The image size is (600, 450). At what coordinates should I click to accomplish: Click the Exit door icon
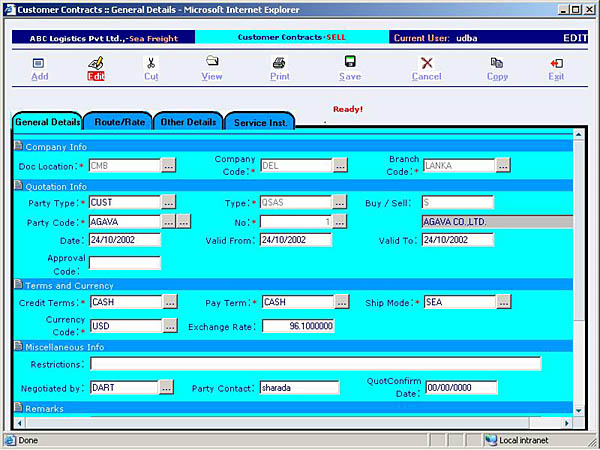click(x=556, y=63)
